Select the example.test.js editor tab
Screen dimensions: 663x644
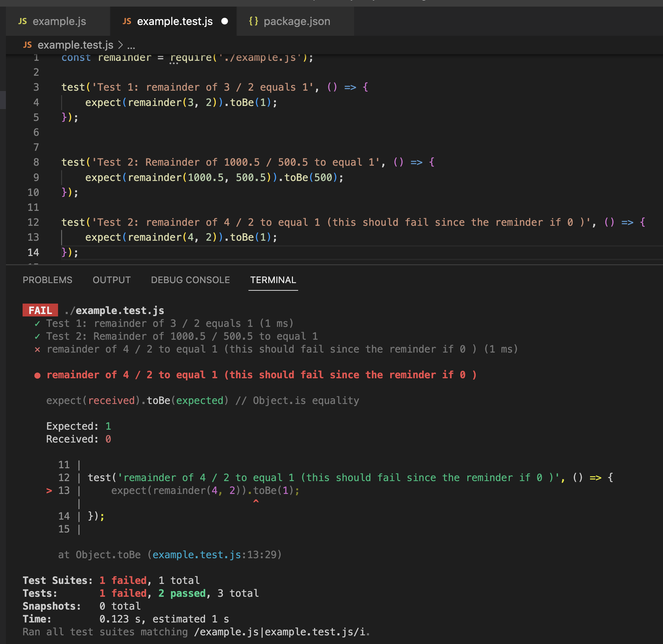tap(173, 21)
